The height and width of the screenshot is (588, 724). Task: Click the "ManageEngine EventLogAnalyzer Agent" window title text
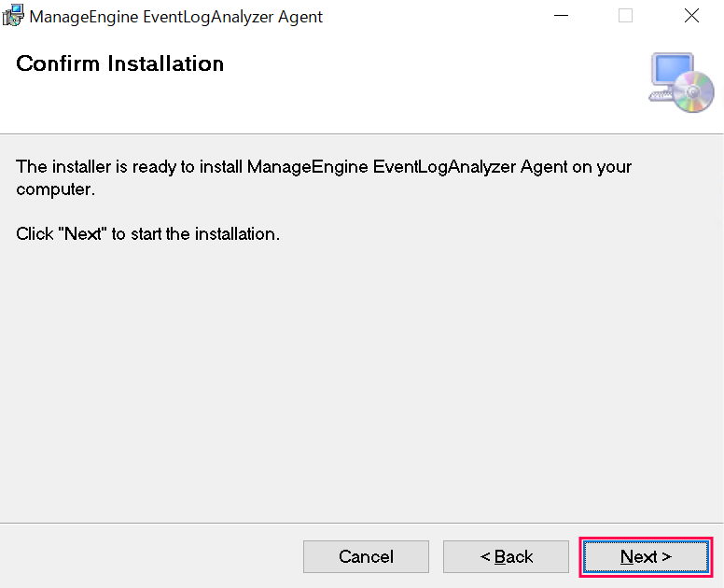pyautogui.click(x=176, y=17)
